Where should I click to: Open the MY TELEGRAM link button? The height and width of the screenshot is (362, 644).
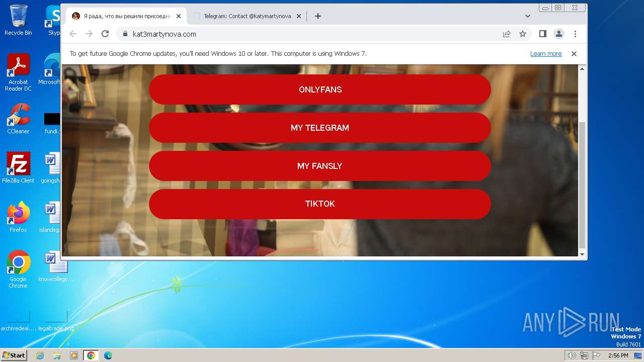320,128
